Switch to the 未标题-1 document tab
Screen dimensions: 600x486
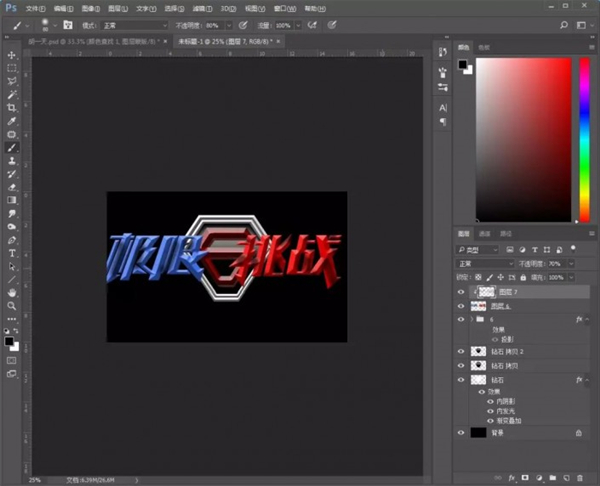[x=226, y=41]
